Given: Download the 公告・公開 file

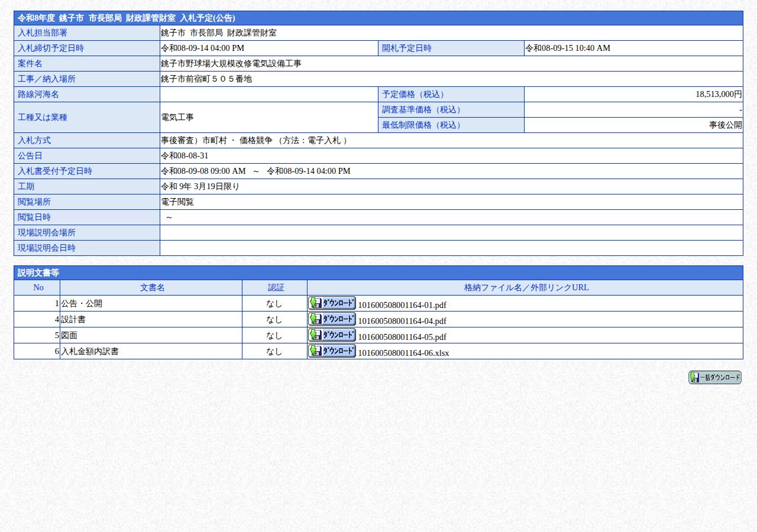Looking at the screenshot, I should point(332,303).
